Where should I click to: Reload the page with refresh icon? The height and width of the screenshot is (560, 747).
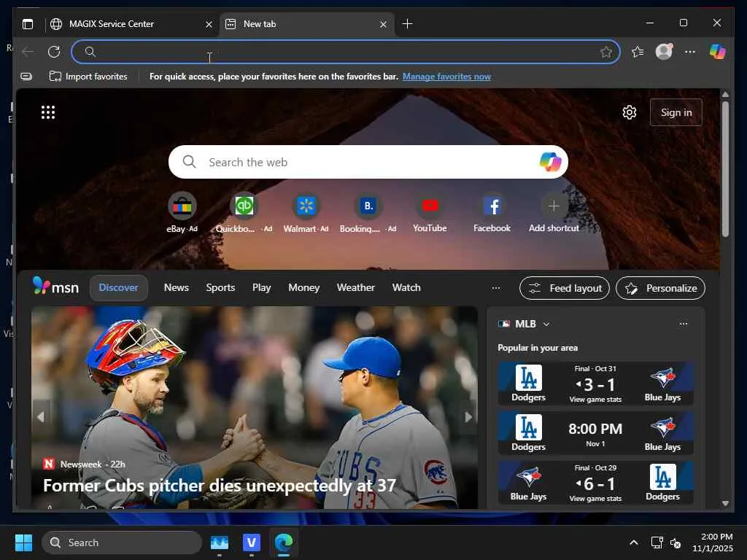pos(54,52)
